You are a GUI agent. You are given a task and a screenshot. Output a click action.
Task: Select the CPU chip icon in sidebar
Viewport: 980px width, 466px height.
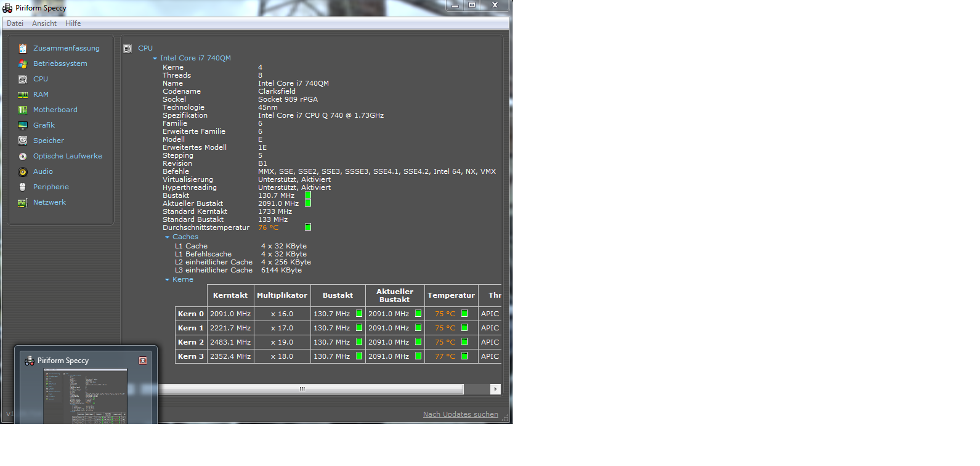[23, 79]
